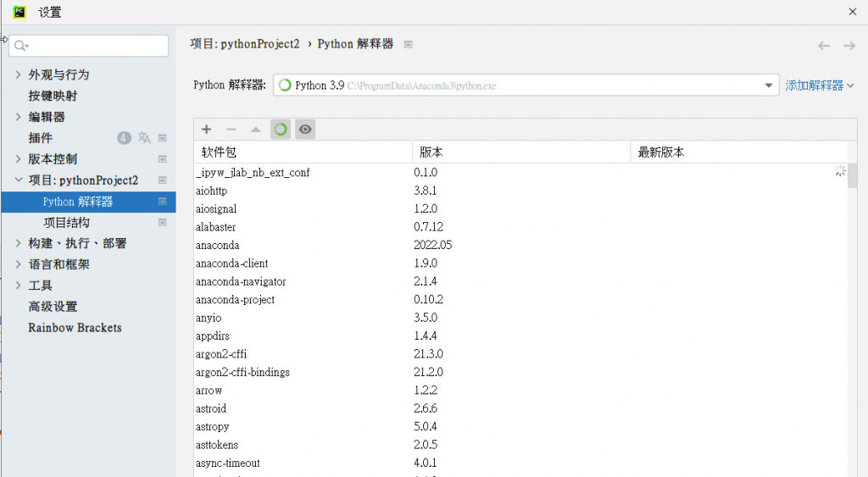868x477 pixels.
Task: Click the project-level icon in the 项目结构 row
Action: [x=163, y=223]
